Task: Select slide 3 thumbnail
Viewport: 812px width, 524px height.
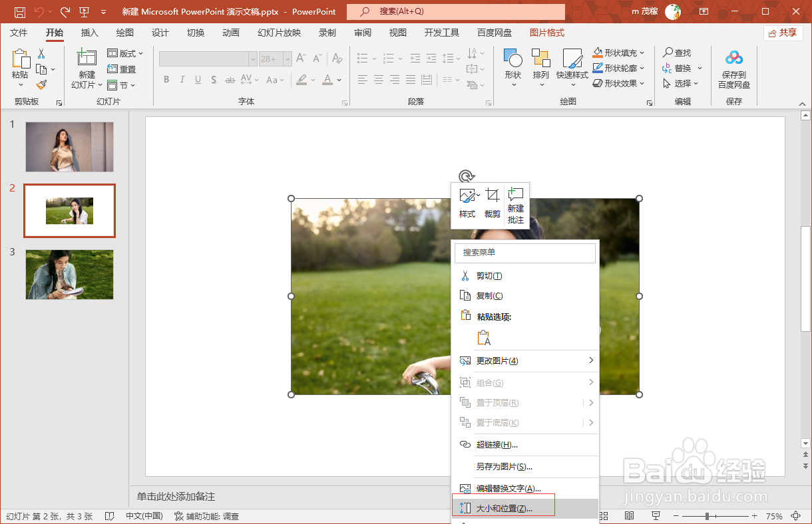Action: [x=69, y=275]
